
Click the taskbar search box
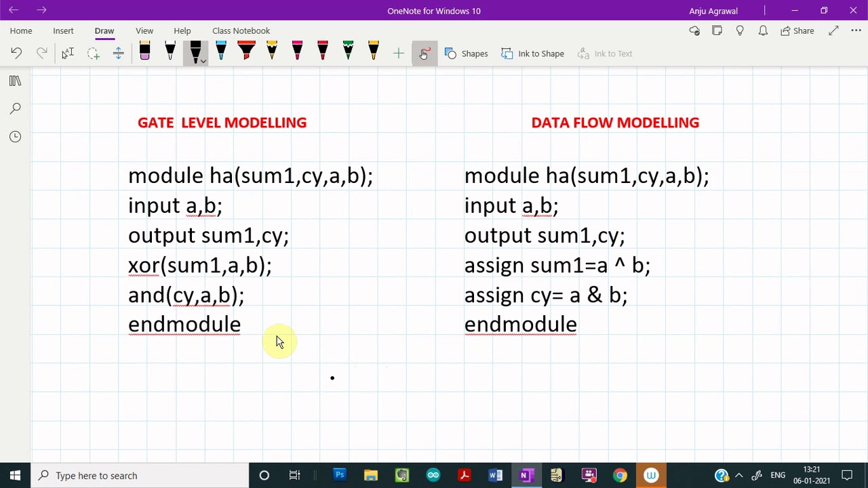(140, 475)
